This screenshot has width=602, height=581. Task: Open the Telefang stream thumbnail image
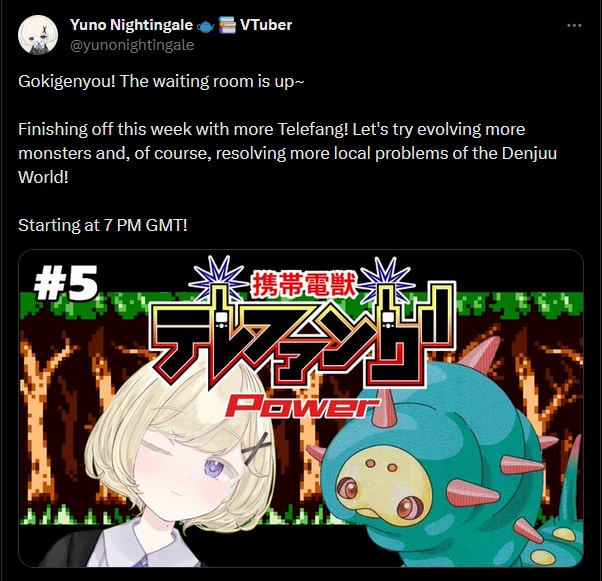point(301,408)
